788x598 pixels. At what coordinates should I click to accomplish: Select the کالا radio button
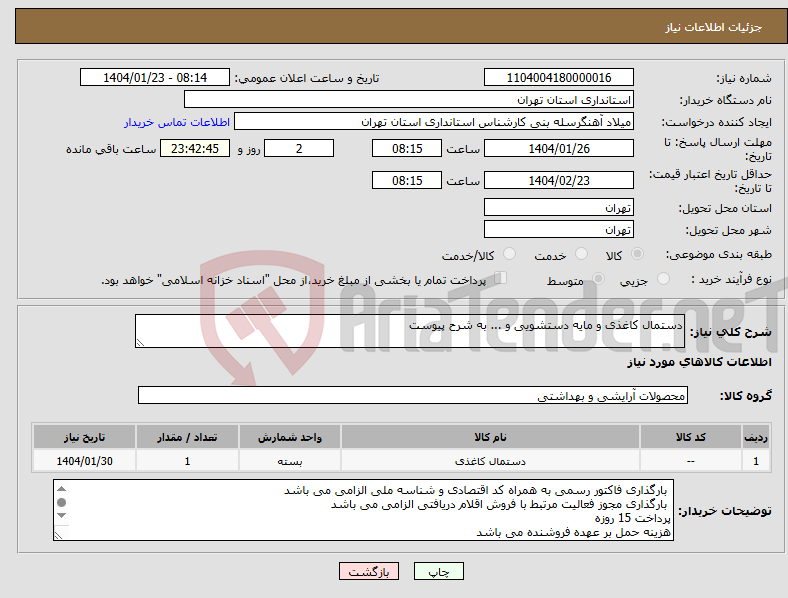pyautogui.click(x=637, y=254)
